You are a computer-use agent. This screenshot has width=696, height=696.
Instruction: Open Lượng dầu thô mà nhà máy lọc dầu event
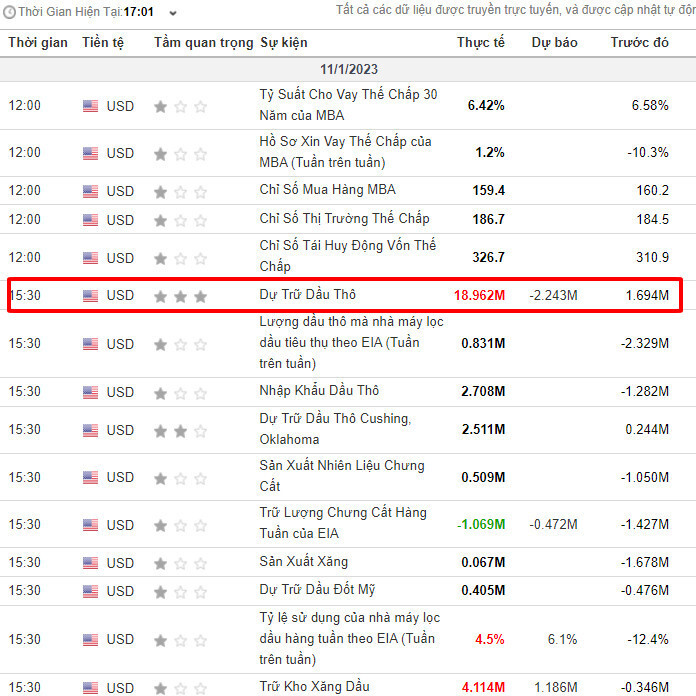coord(352,342)
